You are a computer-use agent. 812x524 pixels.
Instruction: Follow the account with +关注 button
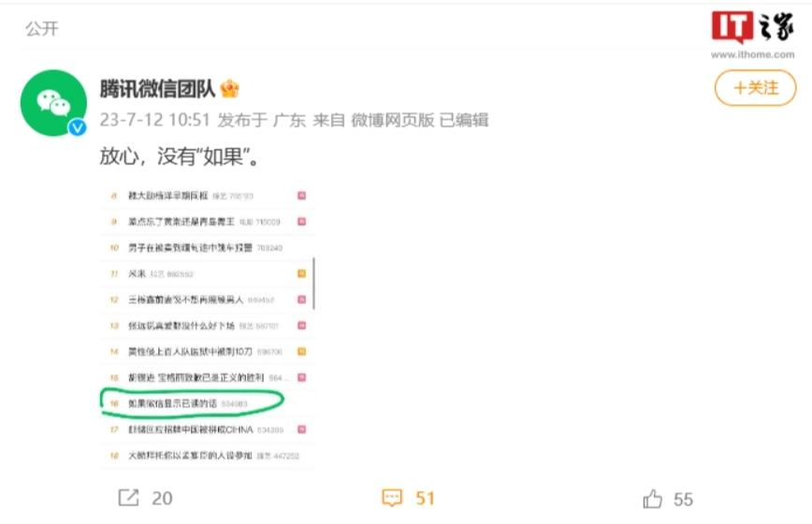pos(755,88)
